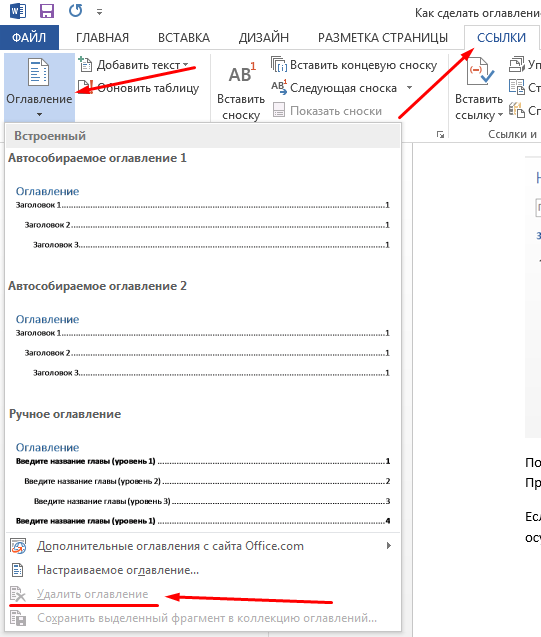Click the bibliography icon
This screenshot has height=637, width=541.
pyautogui.click(x=517, y=110)
